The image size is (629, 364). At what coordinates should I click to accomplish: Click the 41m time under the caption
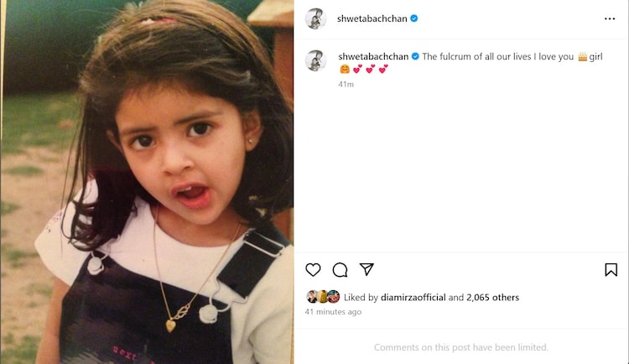click(x=346, y=84)
